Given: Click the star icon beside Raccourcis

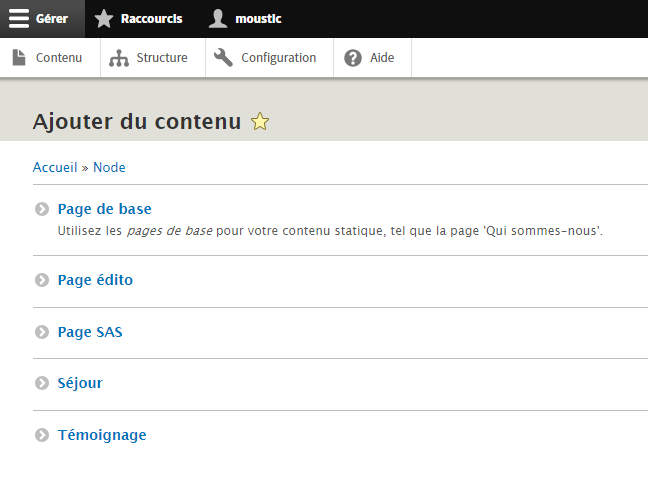Looking at the screenshot, I should tap(104, 18).
